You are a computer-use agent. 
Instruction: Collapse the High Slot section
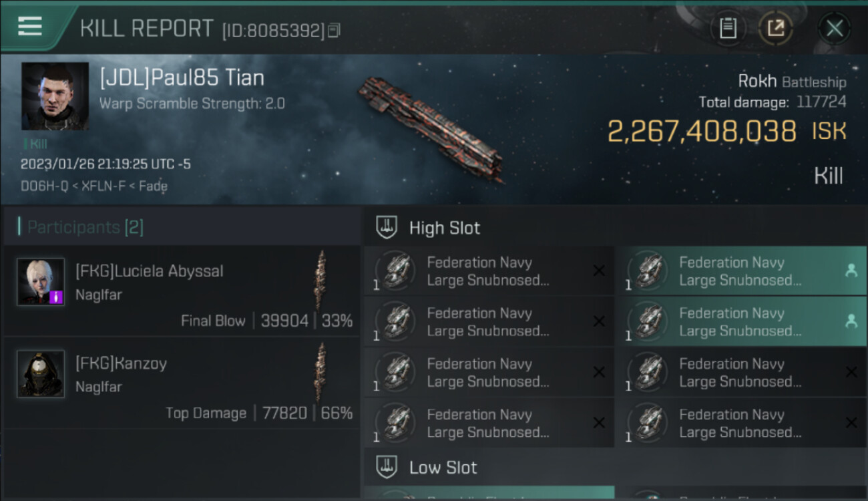point(444,228)
